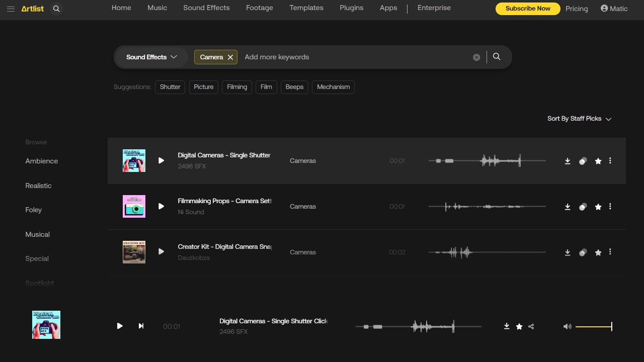The width and height of the screenshot is (644, 362).
Task: Submit search with the magnifier icon
Action: pyautogui.click(x=497, y=57)
